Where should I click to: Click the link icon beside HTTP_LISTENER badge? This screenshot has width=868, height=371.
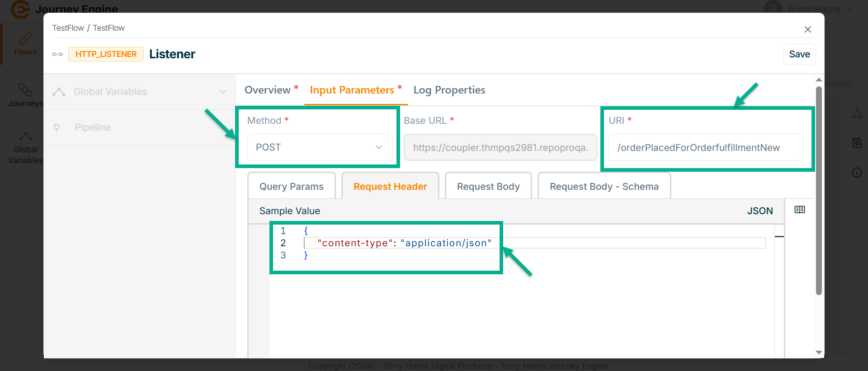click(57, 54)
